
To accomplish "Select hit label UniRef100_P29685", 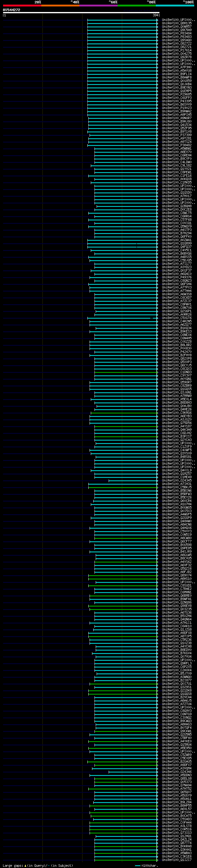I will pos(177,94).
